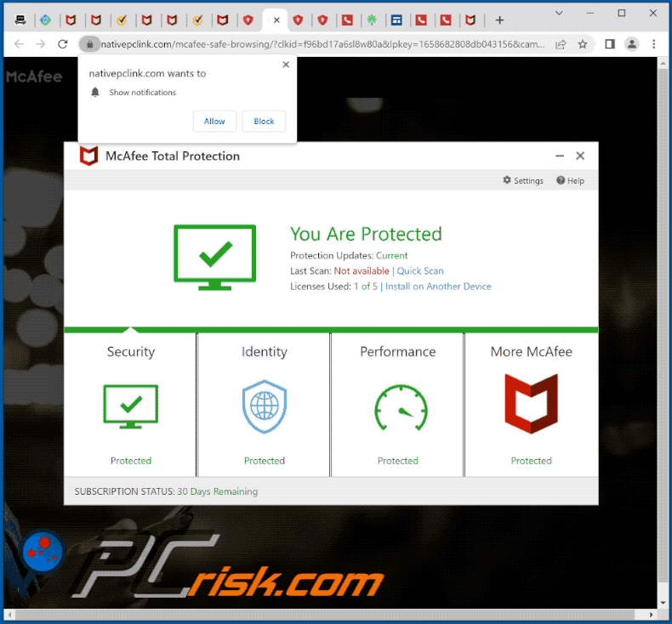Click the horizontal scrollbar left arrow
Image resolution: width=672 pixels, height=624 pixels.
click(10, 615)
